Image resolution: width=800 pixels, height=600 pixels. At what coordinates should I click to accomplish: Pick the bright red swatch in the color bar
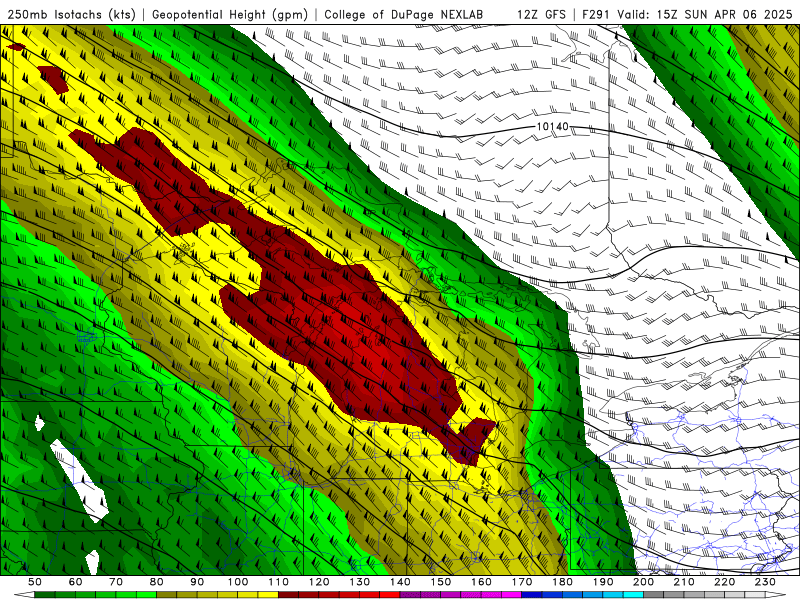pyautogui.click(x=390, y=595)
